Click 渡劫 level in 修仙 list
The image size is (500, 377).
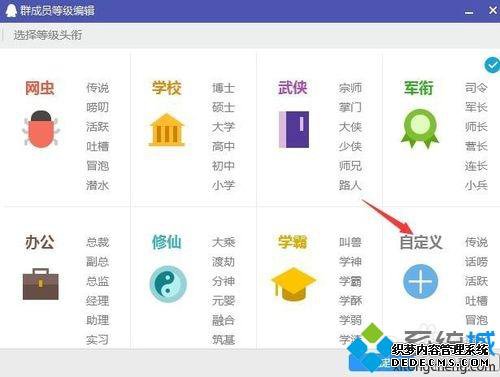(223, 262)
